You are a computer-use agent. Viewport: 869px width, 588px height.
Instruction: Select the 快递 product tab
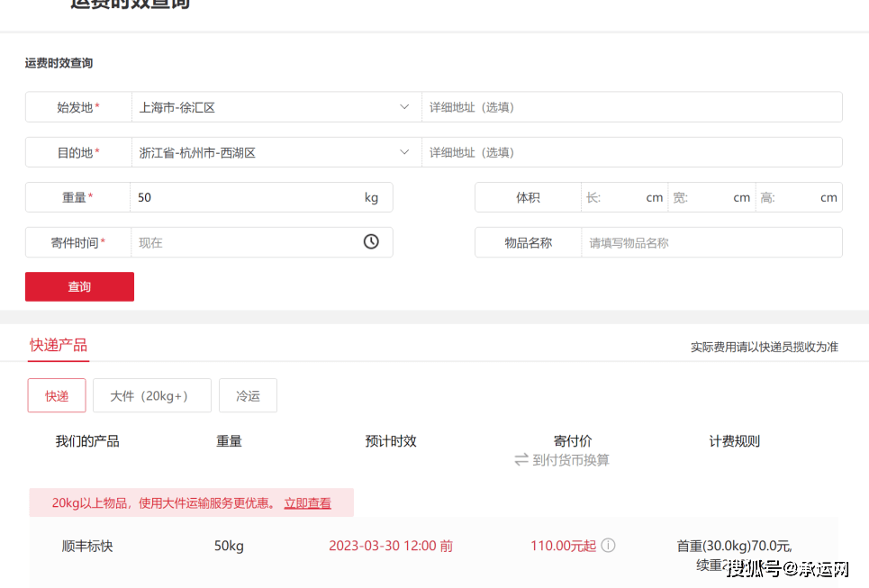click(x=57, y=395)
